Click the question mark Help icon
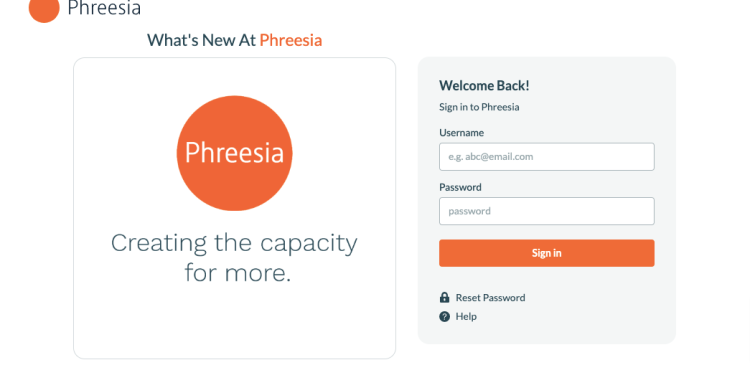Viewport: 750px width, 365px height. click(444, 317)
